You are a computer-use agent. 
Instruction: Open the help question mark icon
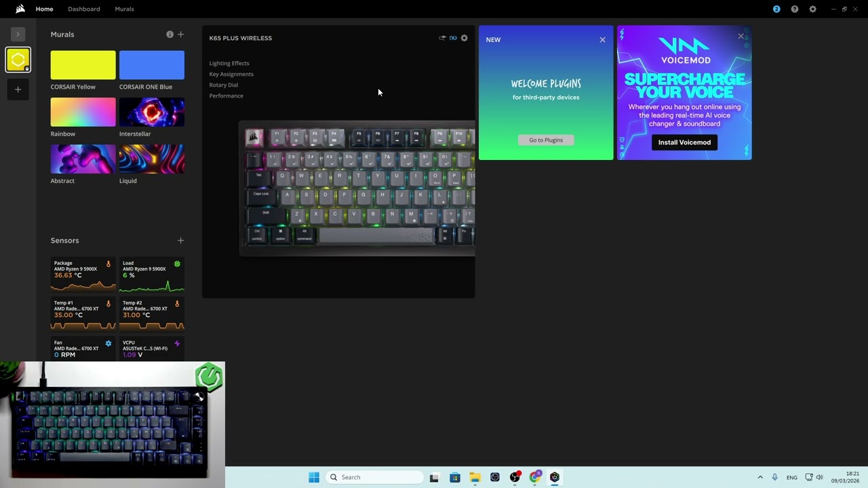(795, 9)
